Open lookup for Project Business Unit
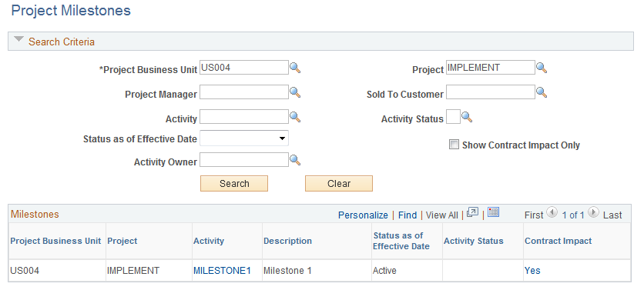 click(x=295, y=68)
